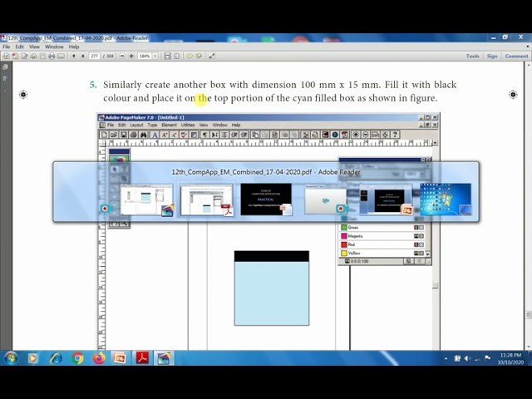532x399 pixels.
Task: Zoom in using the plus button
Action: pyautogui.click(x=131, y=56)
